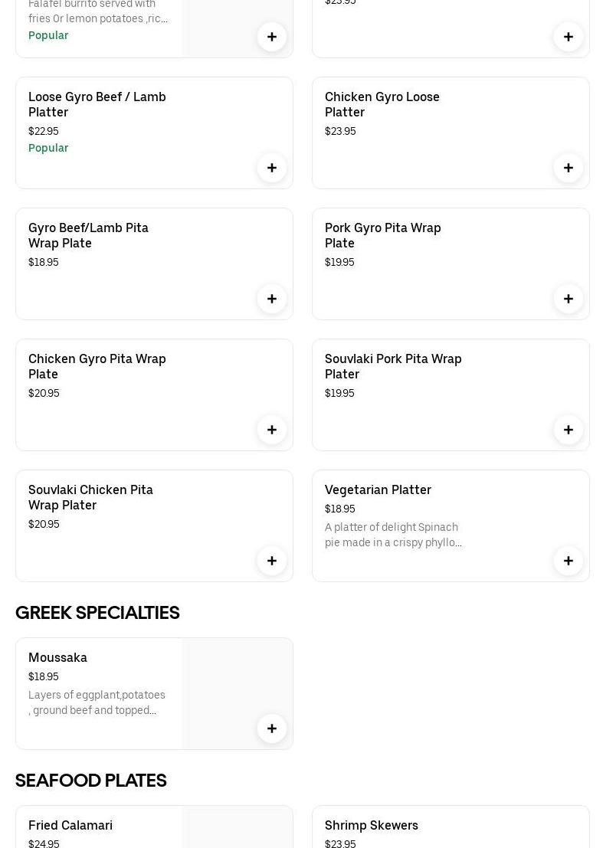Click the Fried Calamari image placeholder
Screen dimensions: 616x848
point(237,829)
